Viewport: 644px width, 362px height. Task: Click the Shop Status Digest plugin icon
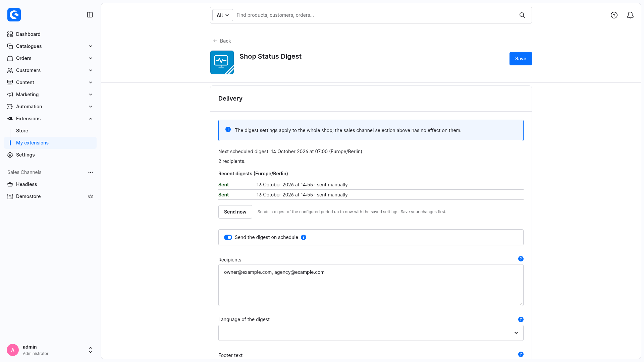pos(222,62)
